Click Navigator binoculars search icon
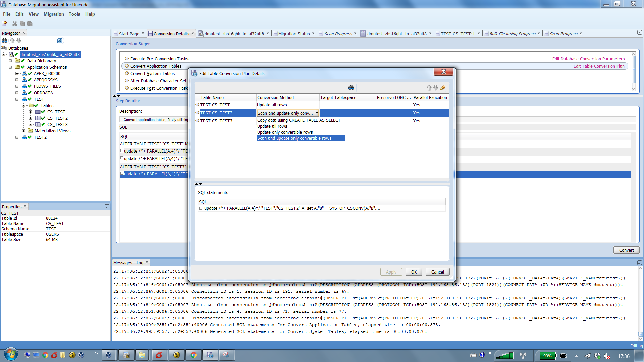Viewport: 644px width, 362px height. pyautogui.click(x=5, y=41)
